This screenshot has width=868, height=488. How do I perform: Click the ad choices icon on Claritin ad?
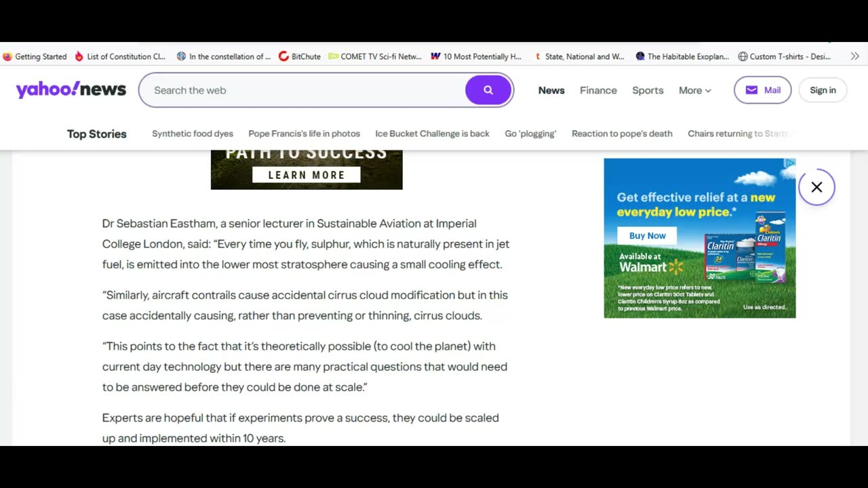(x=790, y=163)
